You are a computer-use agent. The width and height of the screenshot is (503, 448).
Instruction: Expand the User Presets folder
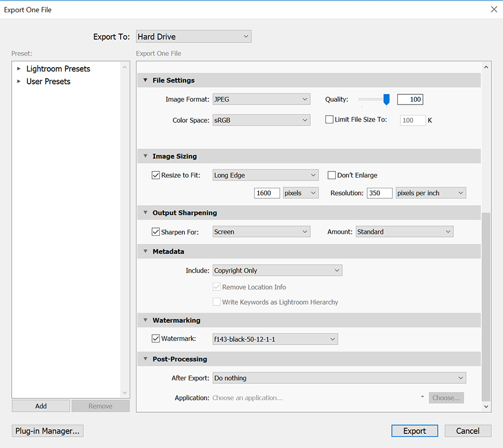point(19,82)
